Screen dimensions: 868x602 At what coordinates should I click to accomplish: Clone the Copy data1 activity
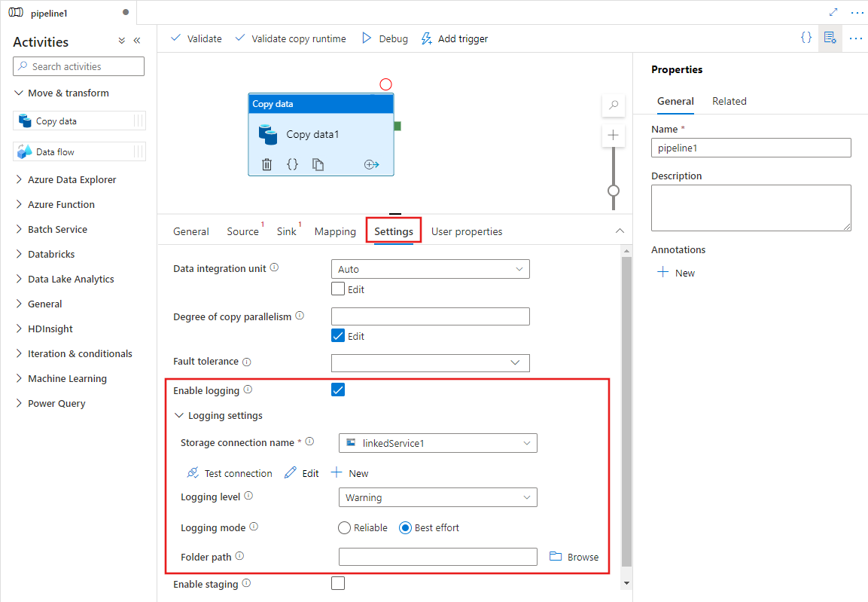click(x=318, y=163)
